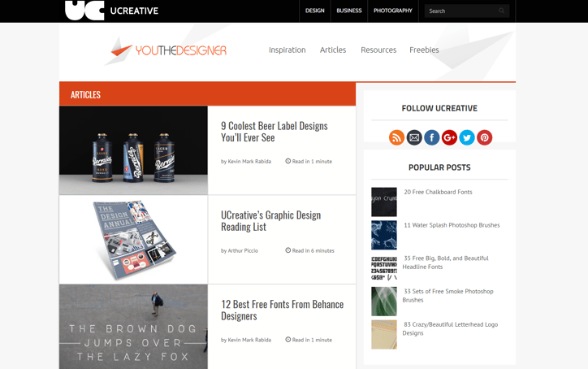Click author Arthur Piccio
This screenshot has width=588, height=369.
[x=243, y=251]
